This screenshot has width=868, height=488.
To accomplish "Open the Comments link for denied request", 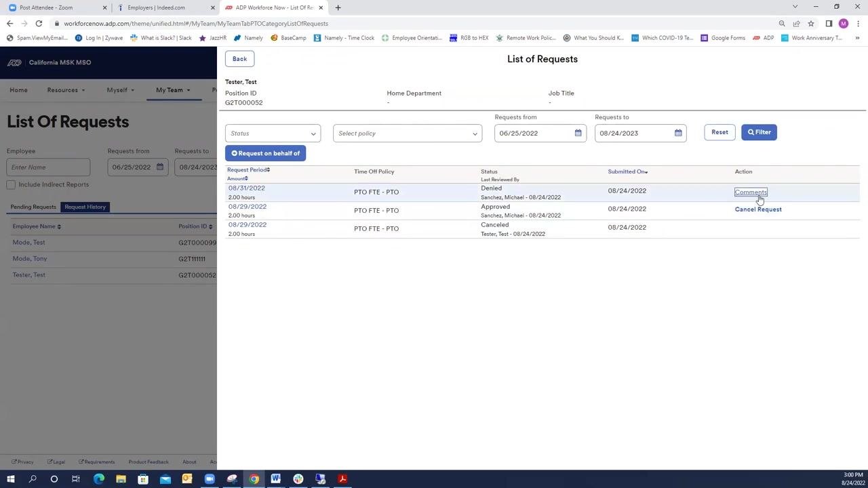I will (751, 192).
